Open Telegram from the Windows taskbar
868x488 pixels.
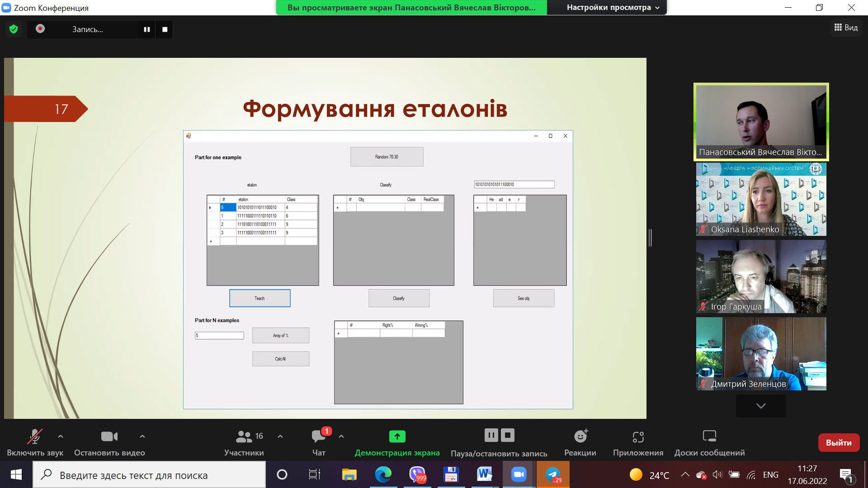click(553, 474)
